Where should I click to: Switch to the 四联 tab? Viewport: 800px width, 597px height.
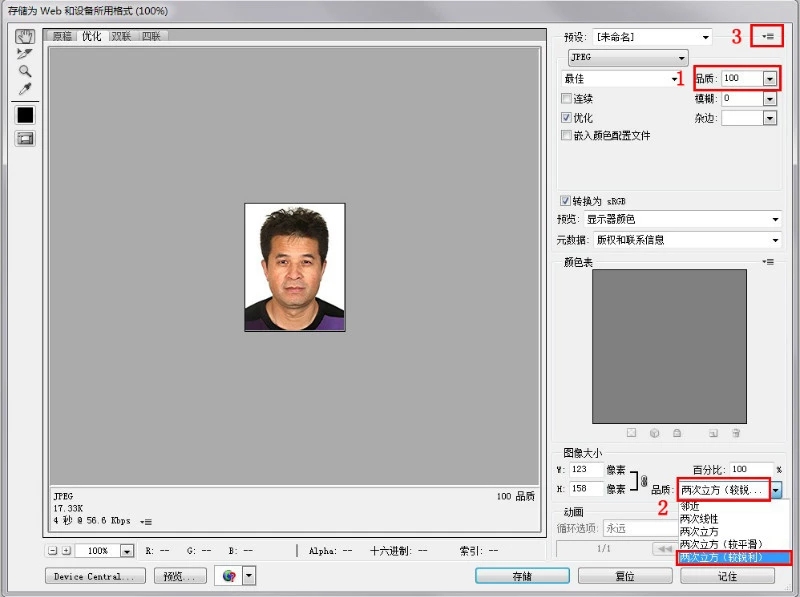point(152,36)
